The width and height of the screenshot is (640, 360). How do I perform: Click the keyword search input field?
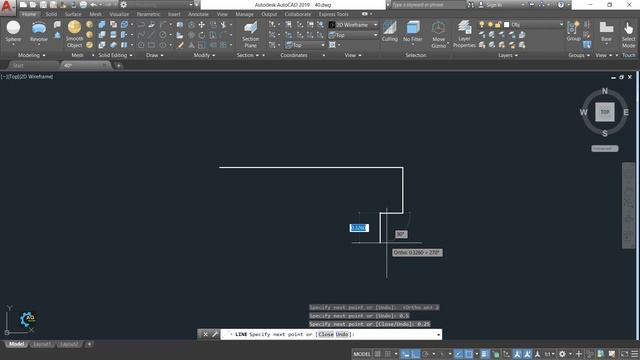[x=429, y=5]
